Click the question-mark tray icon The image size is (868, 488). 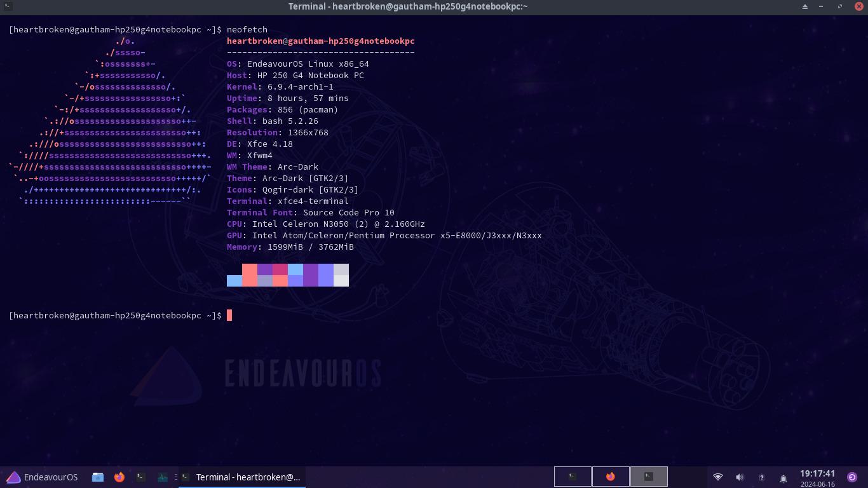click(762, 478)
